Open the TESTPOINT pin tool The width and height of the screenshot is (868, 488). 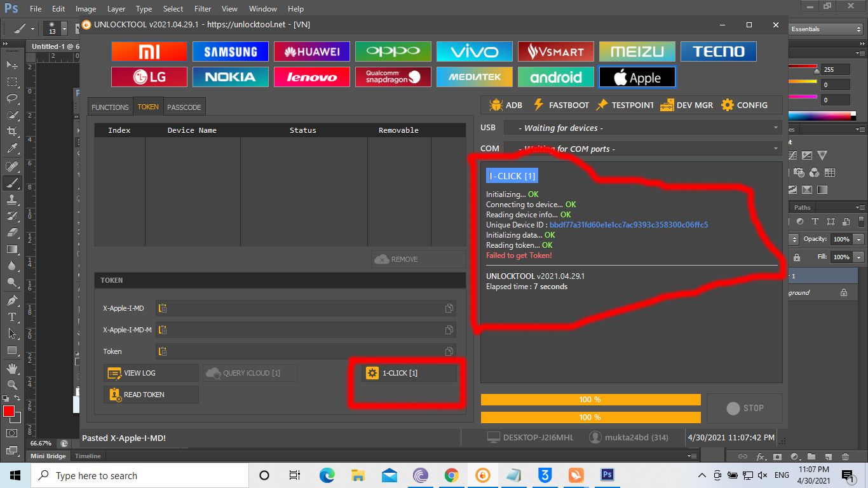click(x=624, y=105)
